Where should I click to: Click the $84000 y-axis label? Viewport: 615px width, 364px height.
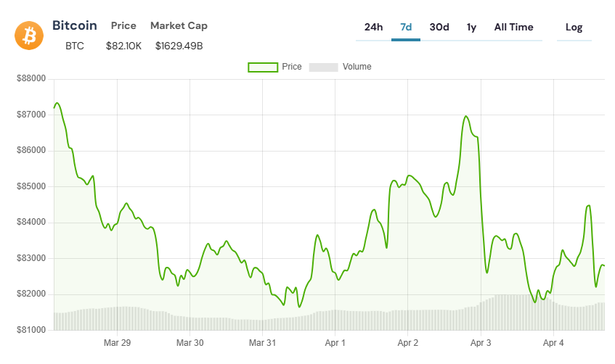pos(31,222)
